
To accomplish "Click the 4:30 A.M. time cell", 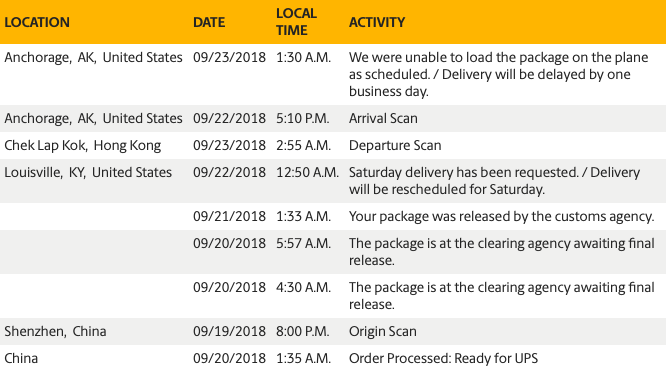I will [303, 287].
